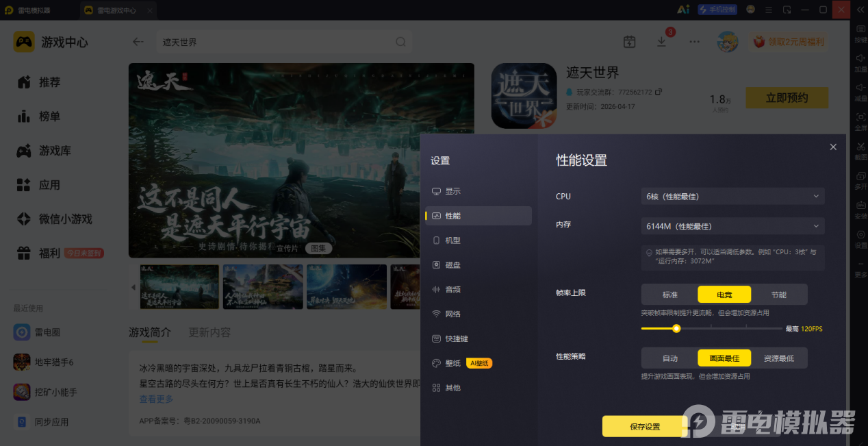868x446 pixels.
Task: Click the AI icon in title bar
Action: [x=682, y=10]
